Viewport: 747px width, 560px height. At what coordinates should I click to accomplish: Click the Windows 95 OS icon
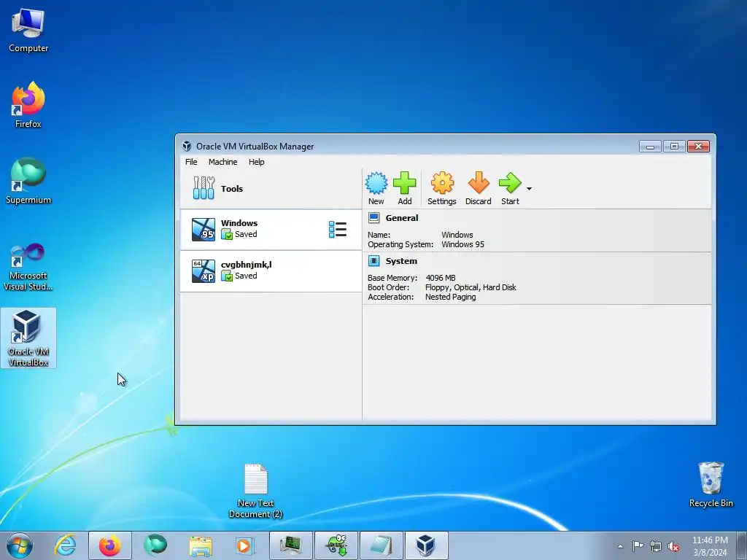point(204,230)
